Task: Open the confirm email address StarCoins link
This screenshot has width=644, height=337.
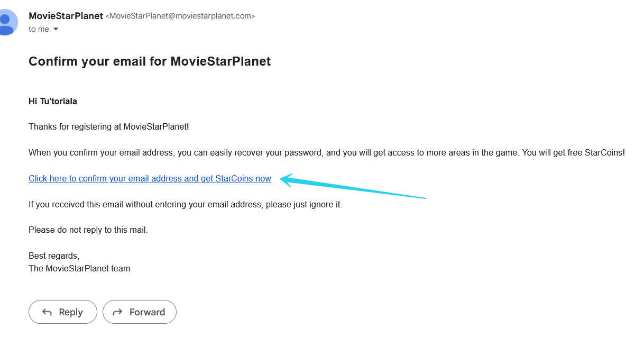Action: pos(150,179)
